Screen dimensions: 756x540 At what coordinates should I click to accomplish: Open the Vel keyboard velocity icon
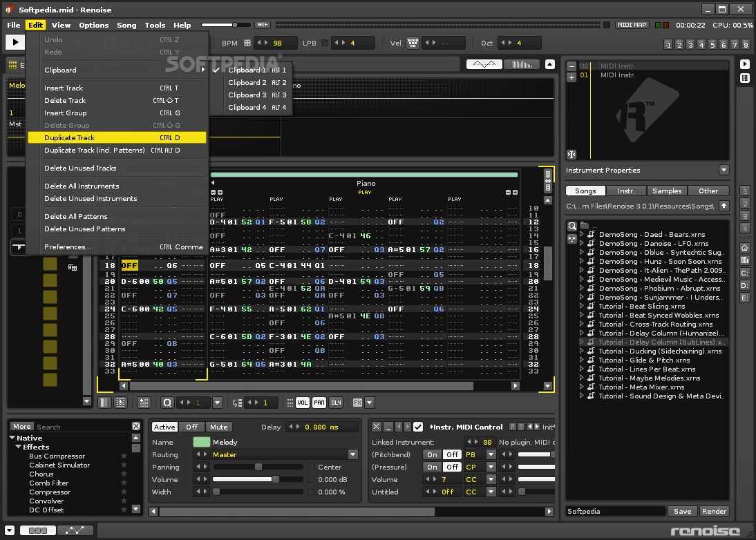point(413,43)
